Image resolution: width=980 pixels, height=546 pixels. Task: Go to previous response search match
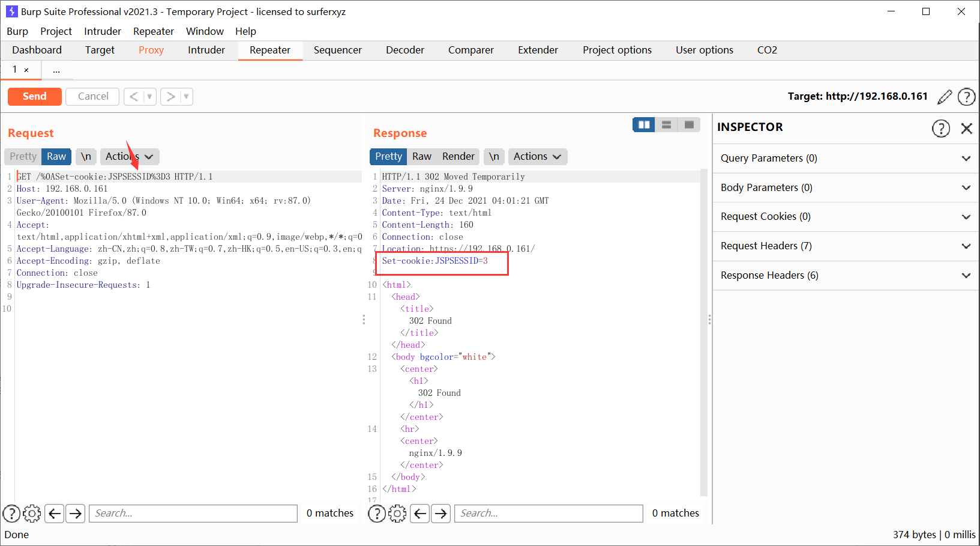(420, 514)
